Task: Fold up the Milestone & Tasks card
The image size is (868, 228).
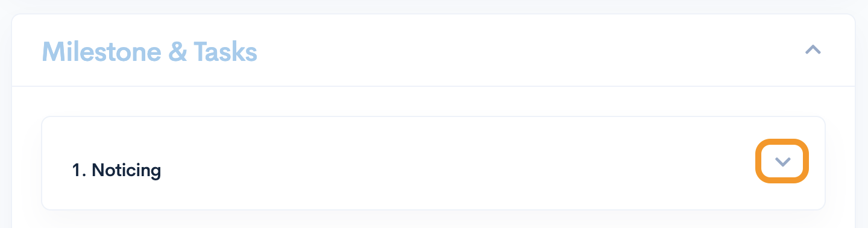Action: tap(813, 50)
